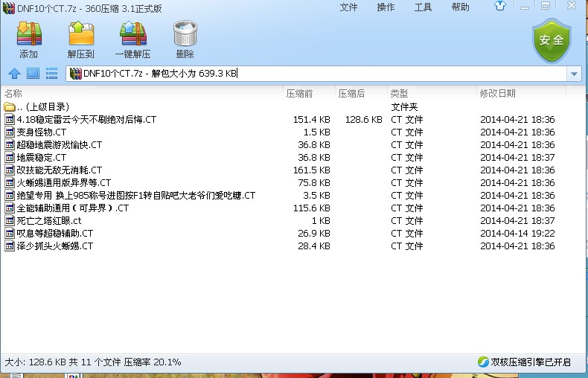Open the skin shirt icon in title bar
Image resolution: width=588 pixels, height=378 pixels.
[x=500, y=6]
